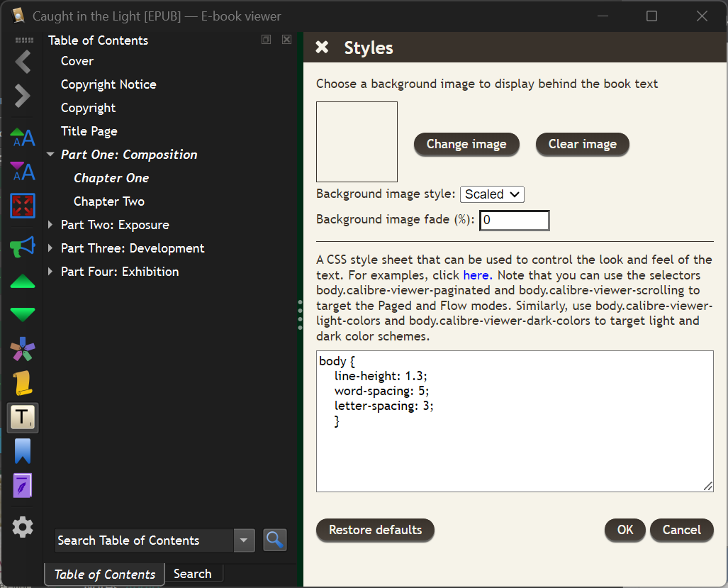Toggle full screen mode icon

(23, 206)
